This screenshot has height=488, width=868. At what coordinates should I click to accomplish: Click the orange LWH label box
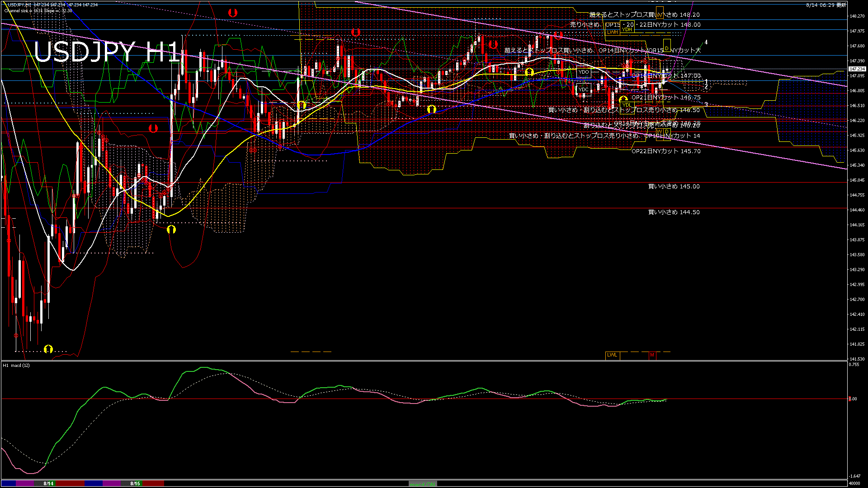tap(612, 33)
